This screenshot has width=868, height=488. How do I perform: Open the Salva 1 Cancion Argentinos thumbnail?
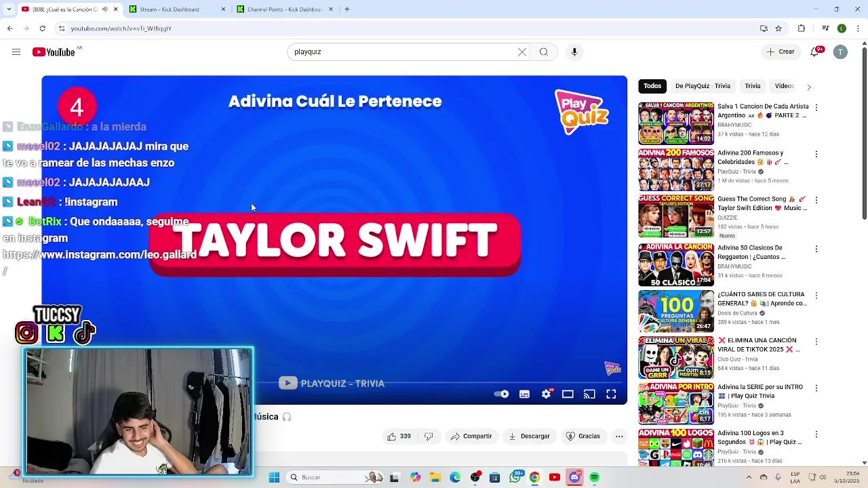[x=676, y=123]
